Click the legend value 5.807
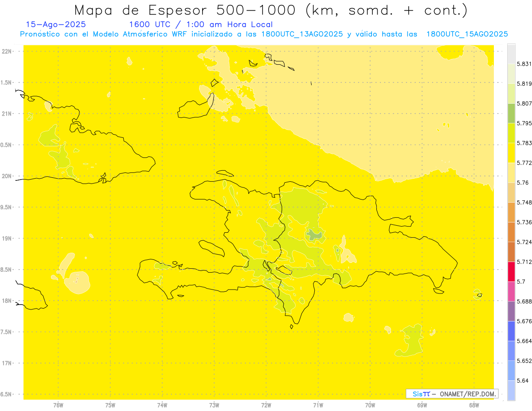Viewport: 532px width, 411px height. [x=524, y=103]
